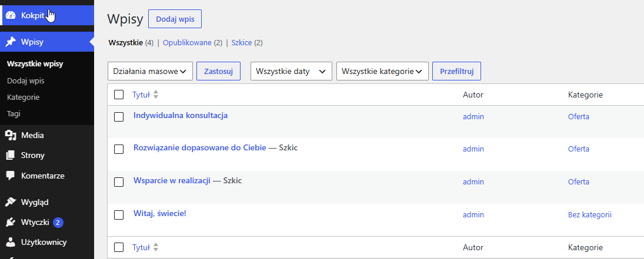Open post Wsparcie w realizacji
Viewport: 644px width, 259px height.
click(172, 181)
